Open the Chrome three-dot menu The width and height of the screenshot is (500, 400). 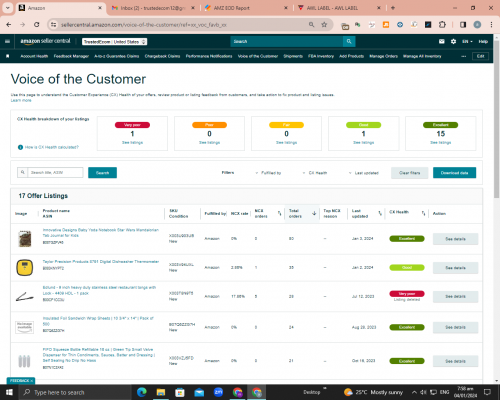491,24
